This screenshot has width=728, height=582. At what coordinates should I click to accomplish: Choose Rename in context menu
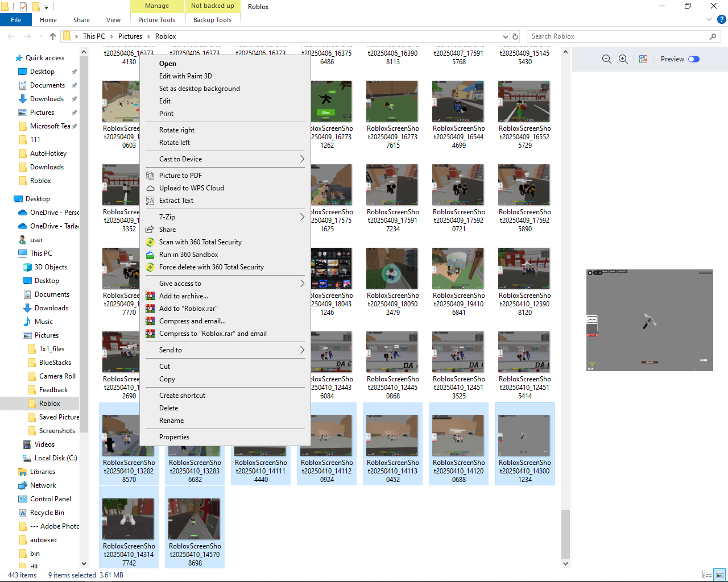pyautogui.click(x=171, y=421)
